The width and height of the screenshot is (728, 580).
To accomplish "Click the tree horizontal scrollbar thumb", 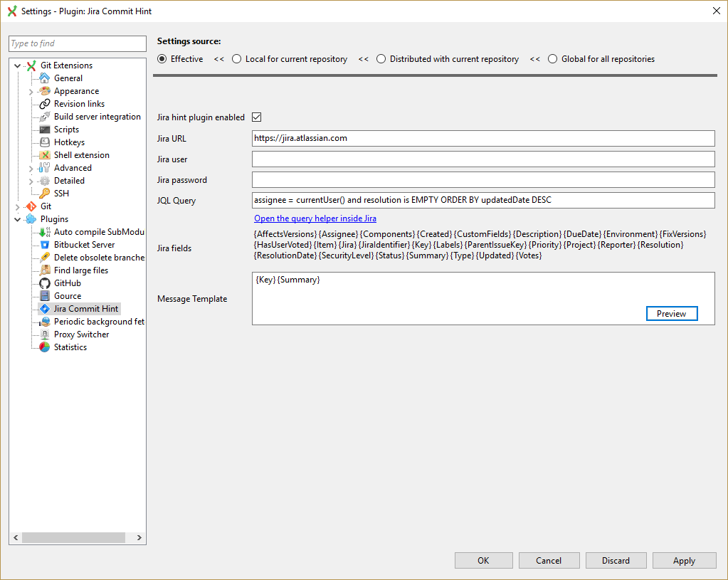I will click(x=74, y=537).
